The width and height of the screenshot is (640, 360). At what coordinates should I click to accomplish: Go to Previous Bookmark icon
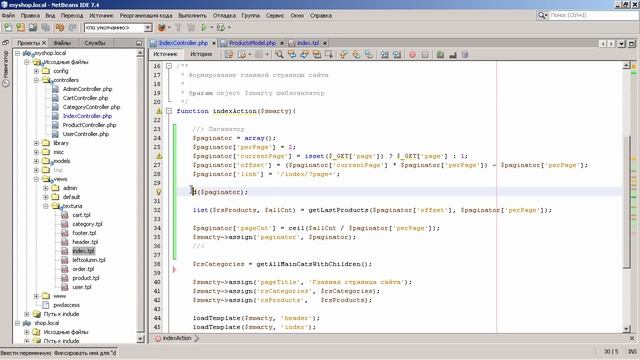click(344, 55)
